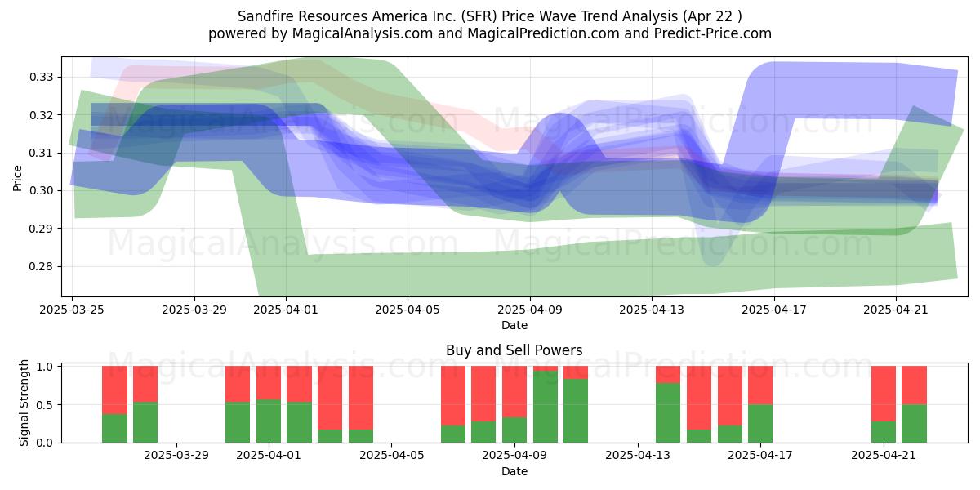Click the Sandfire Resources America Inc. chart title

coord(490,16)
